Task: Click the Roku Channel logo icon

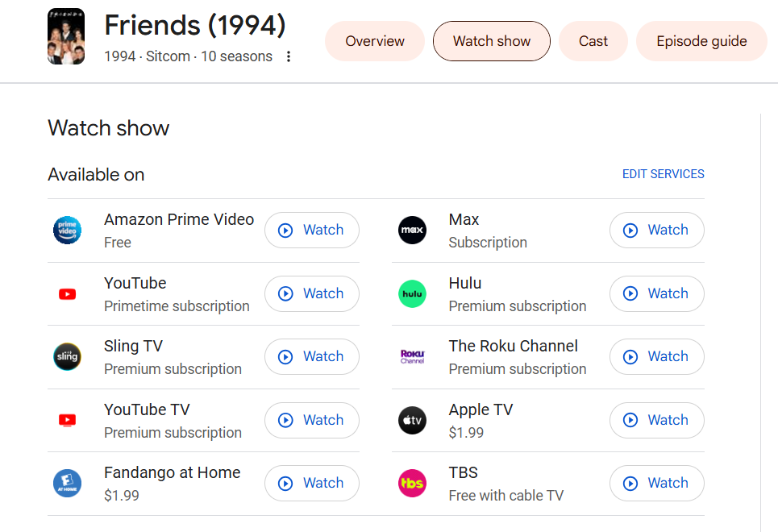Action: [412, 356]
